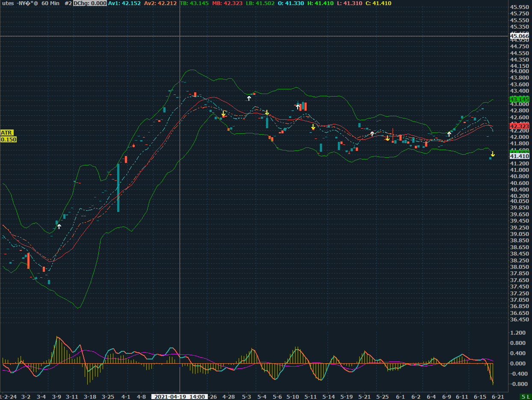Click the yellow down arrow signal above 4-28

tap(223, 113)
